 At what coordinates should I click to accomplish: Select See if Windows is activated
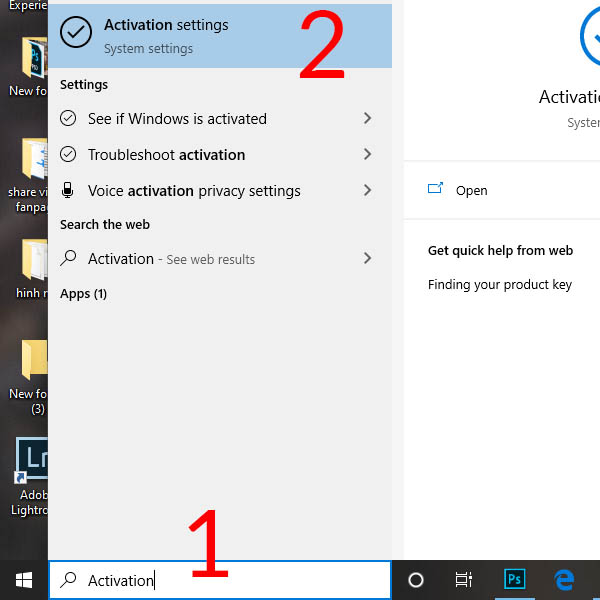pos(220,119)
